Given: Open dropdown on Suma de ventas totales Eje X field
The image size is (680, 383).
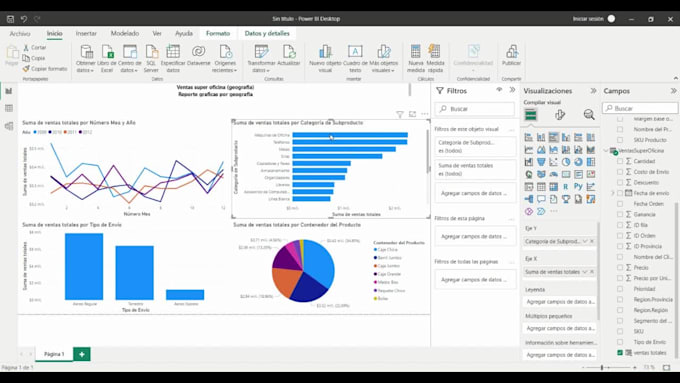Looking at the screenshot, I should pos(585,272).
